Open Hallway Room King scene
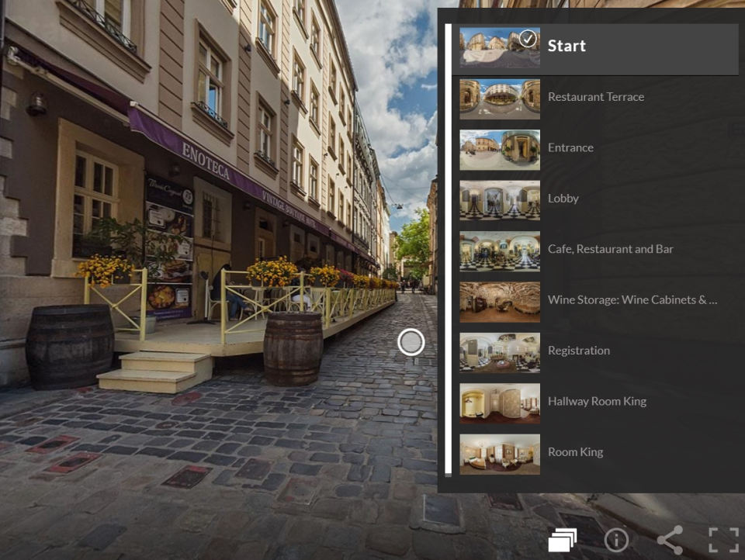The image size is (745, 560). (597, 400)
